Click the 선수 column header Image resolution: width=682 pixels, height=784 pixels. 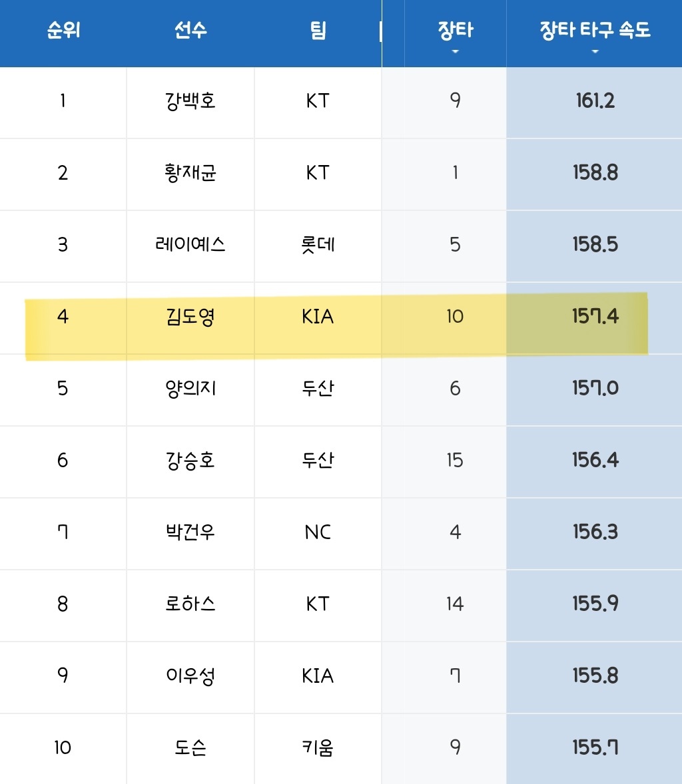[x=190, y=31]
